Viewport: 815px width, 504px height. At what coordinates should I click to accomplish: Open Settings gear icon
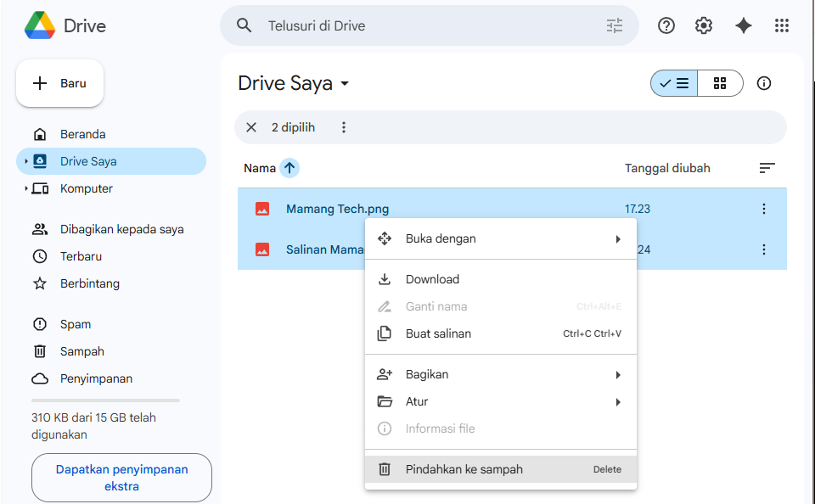tap(703, 25)
